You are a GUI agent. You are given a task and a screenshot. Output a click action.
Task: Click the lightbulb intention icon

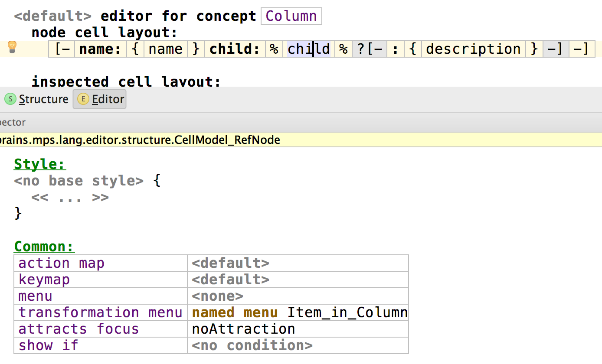coord(12,47)
